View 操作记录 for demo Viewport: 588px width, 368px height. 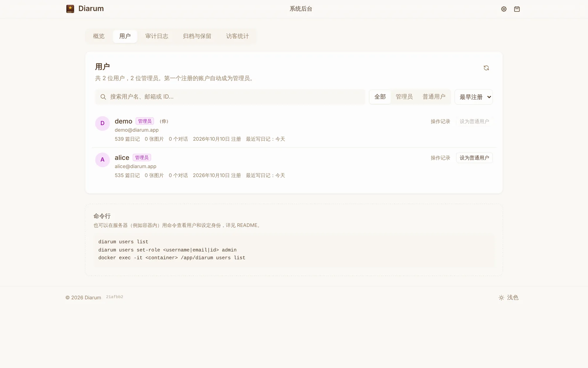pyautogui.click(x=440, y=121)
